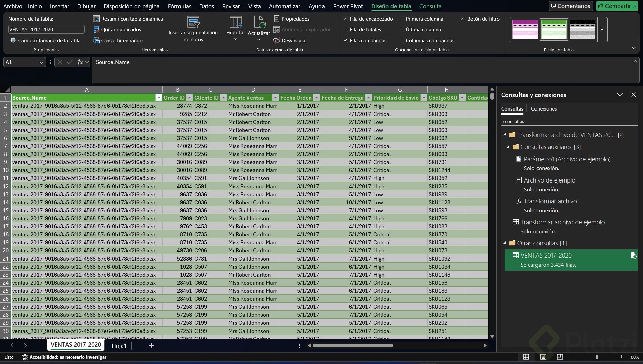Screen dimensions: 643x364
Task: Enable the Fila de totales checkbox
Action: (345, 30)
